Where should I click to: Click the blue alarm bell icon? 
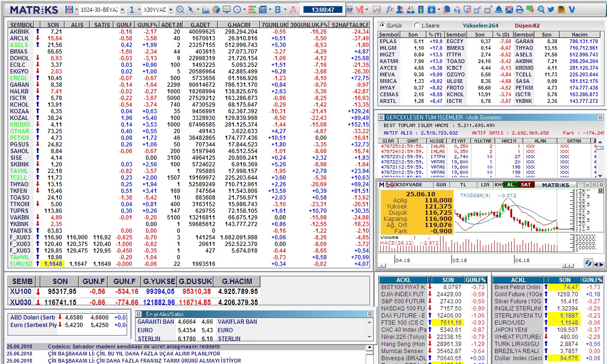click(499, 9)
